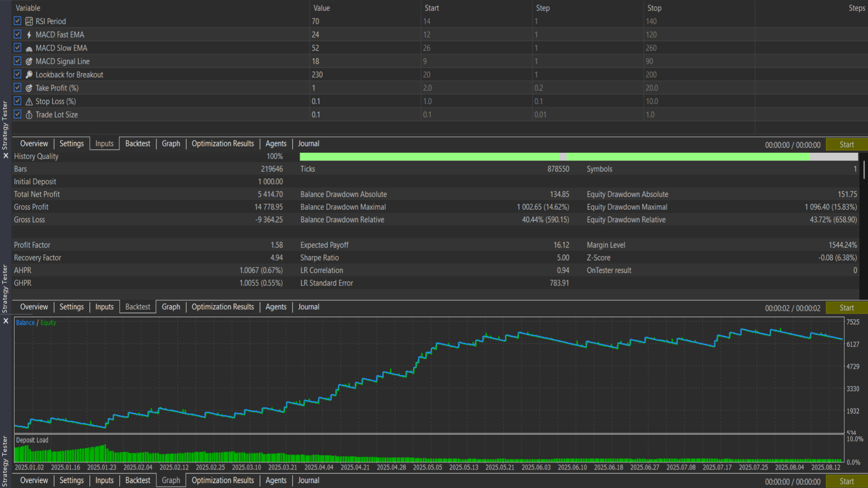This screenshot has width=868, height=488.
Task: Click the Lookback for Breakout key icon
Action: point(29,75)
